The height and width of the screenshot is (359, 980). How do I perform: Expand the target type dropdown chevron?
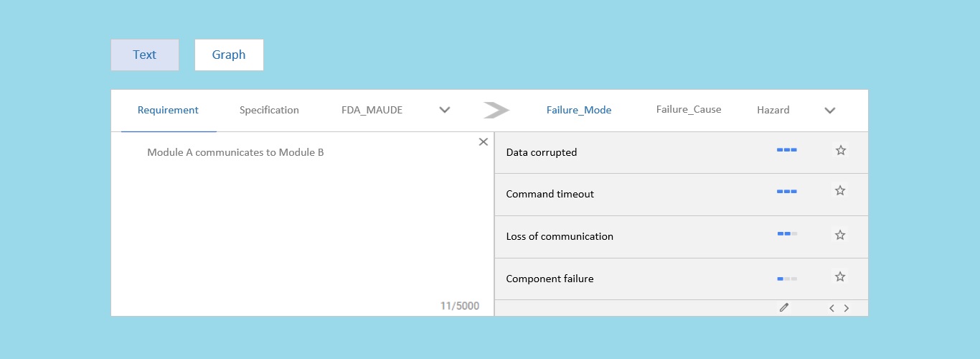pyautogui.click(x=830, y=111)
